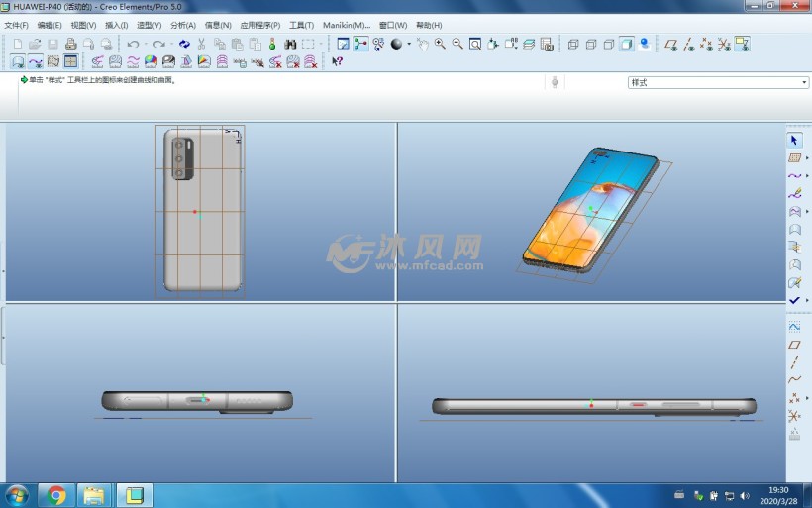Click the Surface edit icon with pencil

pyautogui.click(x=794, y=283)
